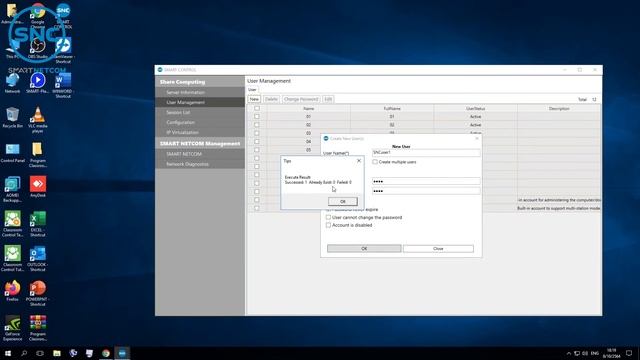Open Network Diagnostics in the sidebar

[200, 164]
